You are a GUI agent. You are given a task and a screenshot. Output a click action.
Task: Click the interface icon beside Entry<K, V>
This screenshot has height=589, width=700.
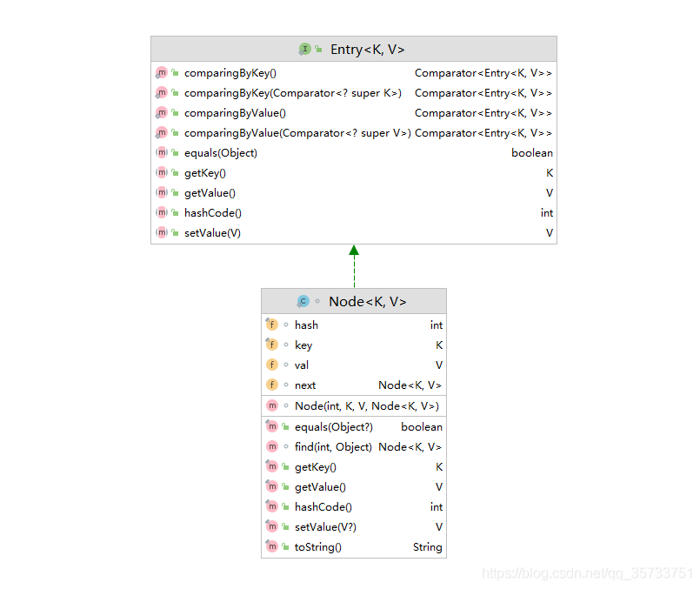(x=305, y=50)
